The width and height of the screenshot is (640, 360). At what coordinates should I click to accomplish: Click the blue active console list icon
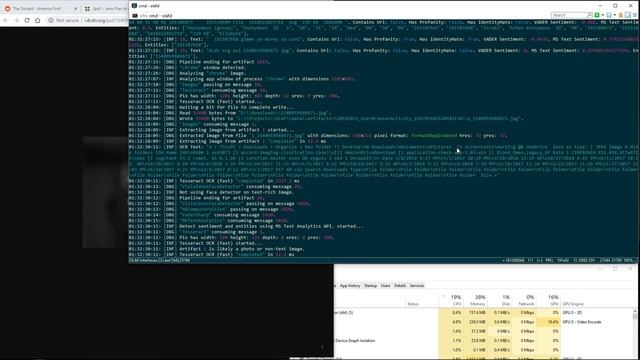click(609, 15)
